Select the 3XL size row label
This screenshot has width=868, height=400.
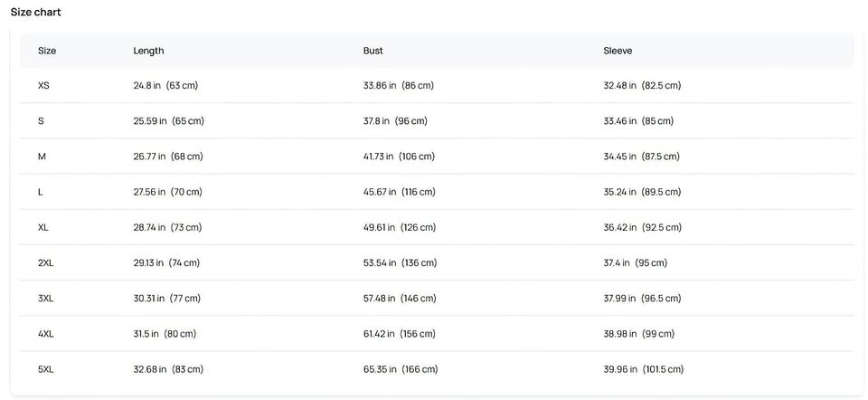(x=46, y=298)
